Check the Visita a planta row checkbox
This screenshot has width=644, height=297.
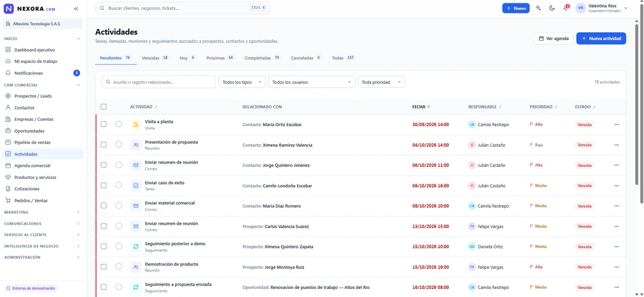point(103,124)
